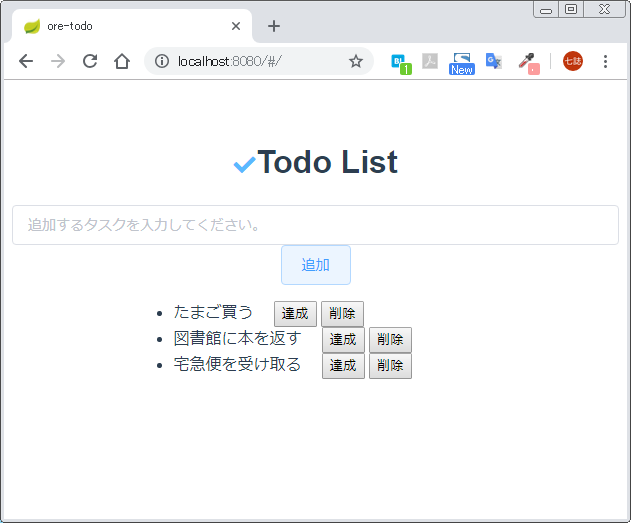This screenshot has width=631, height=523.
Task: Maximize the browser window
Action: point(571,9)
